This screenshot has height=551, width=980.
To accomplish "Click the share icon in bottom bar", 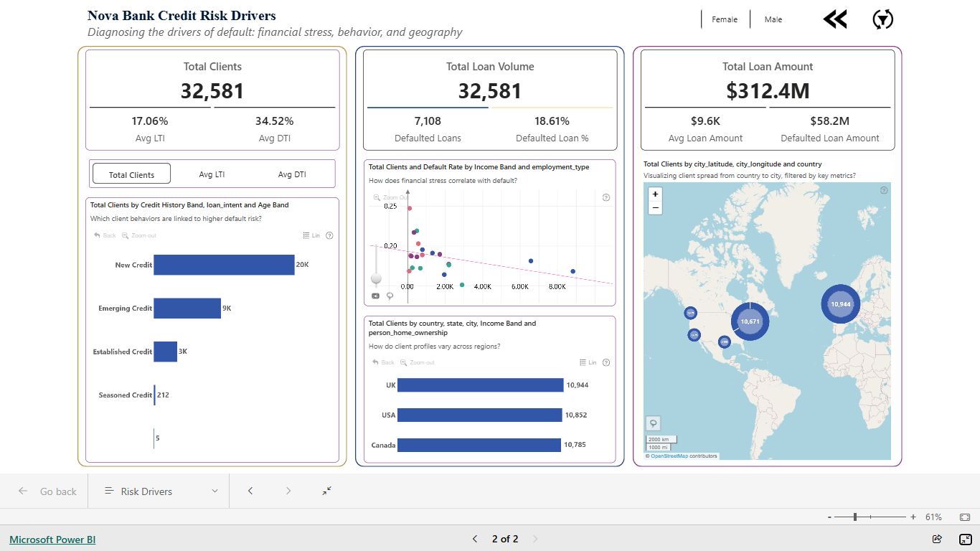I will (937, 539).
